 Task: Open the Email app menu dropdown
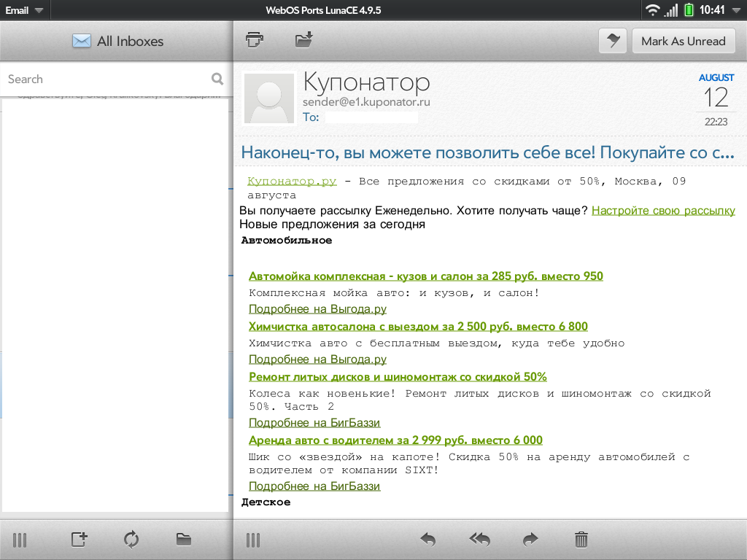(24, 10)
